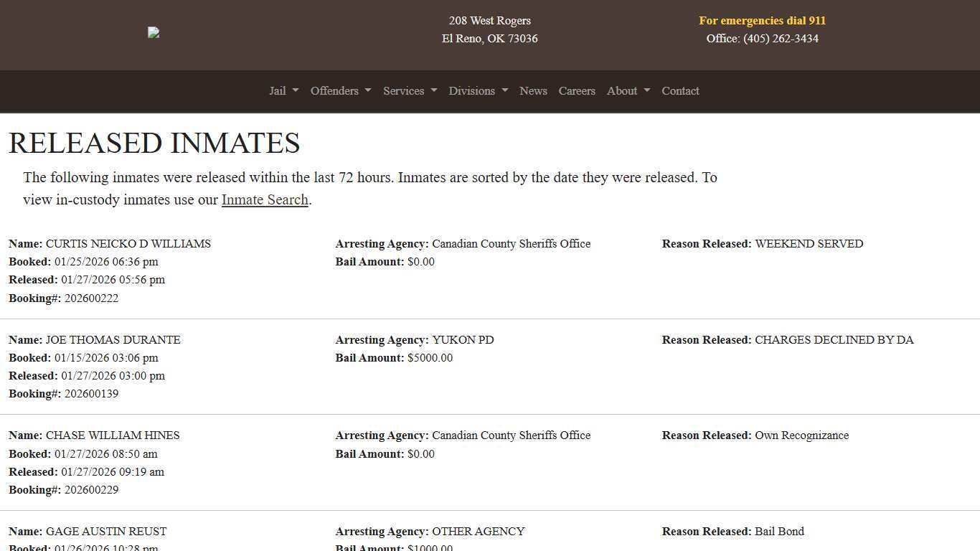
Task: Select Careers from the navigation menu
Action: coord(577,91)
